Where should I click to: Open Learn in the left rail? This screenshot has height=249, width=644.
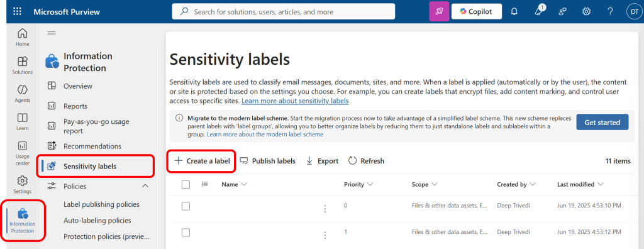(x=23, y=121)
